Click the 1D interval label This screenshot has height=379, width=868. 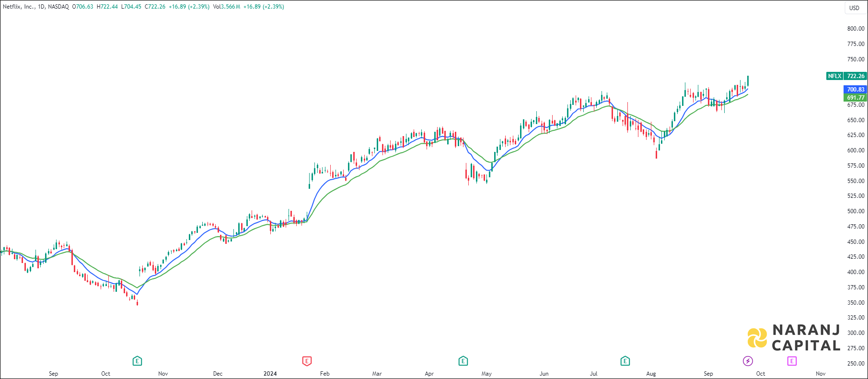pyautogui.click(x=41, y=7)
